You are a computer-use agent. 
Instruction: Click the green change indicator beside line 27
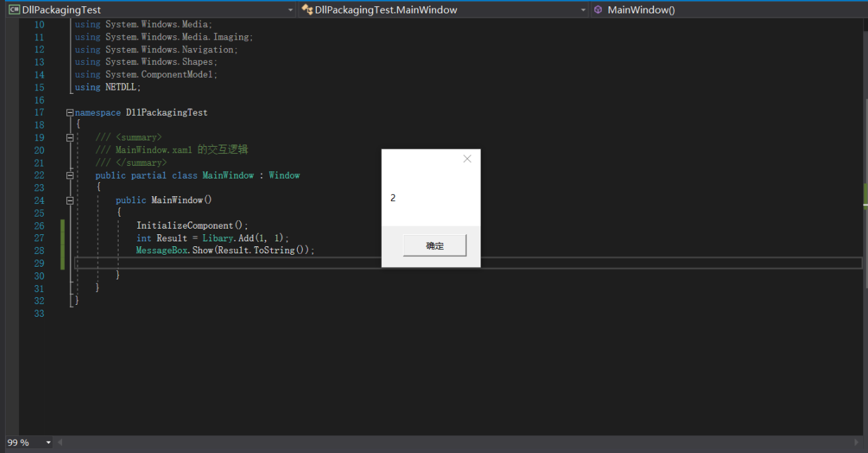point(64,238)
